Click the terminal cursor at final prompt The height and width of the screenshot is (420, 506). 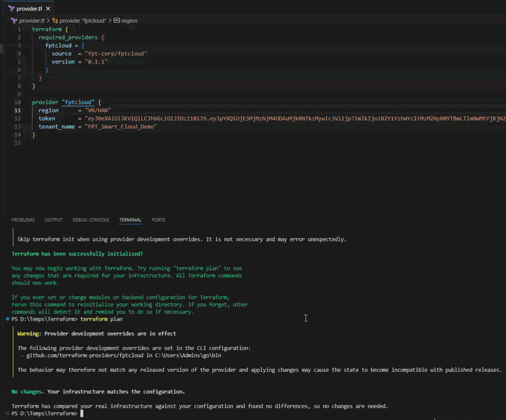click(x=82, y=413)
